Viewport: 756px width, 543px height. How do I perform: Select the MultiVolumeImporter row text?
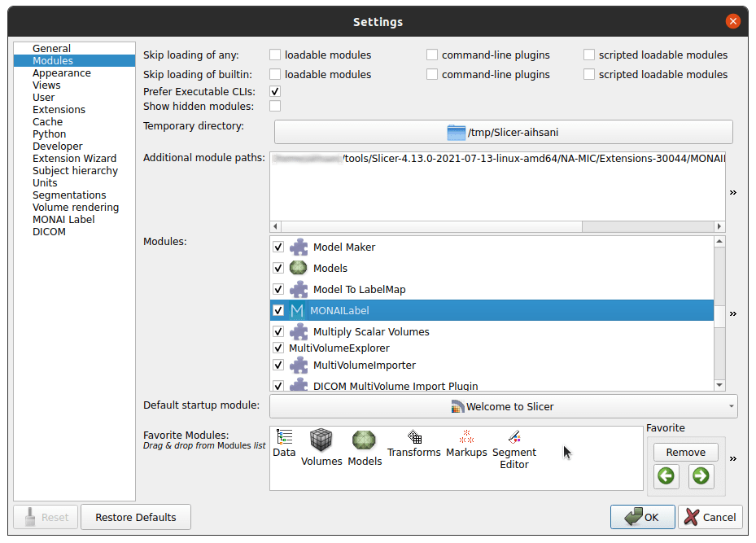pos(364,365)
